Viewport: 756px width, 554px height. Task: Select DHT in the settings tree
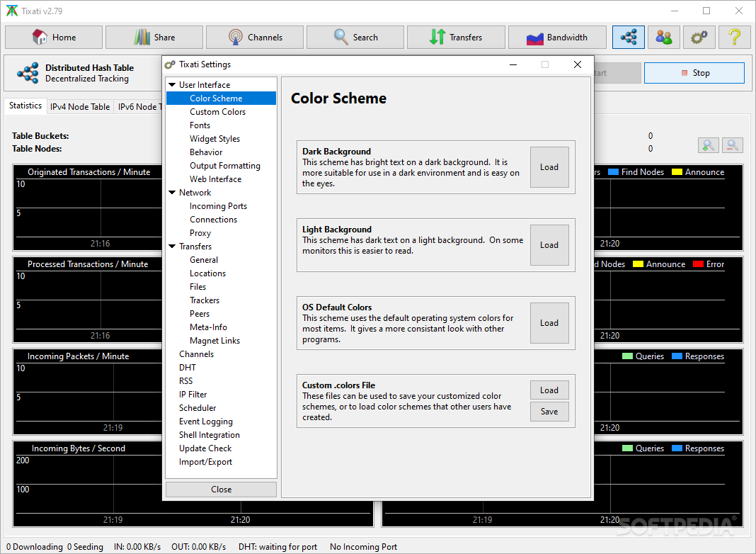coord(187,368)
